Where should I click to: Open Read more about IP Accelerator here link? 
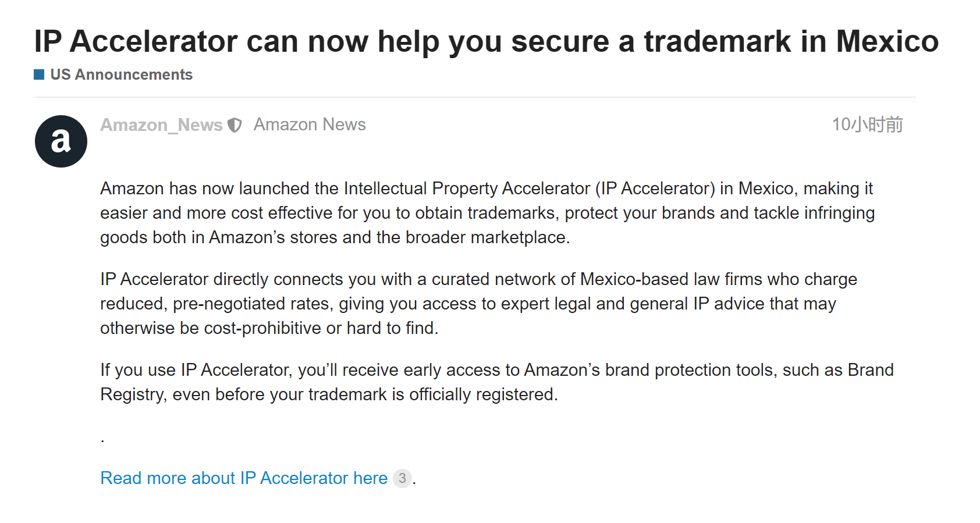coord(244,478)
